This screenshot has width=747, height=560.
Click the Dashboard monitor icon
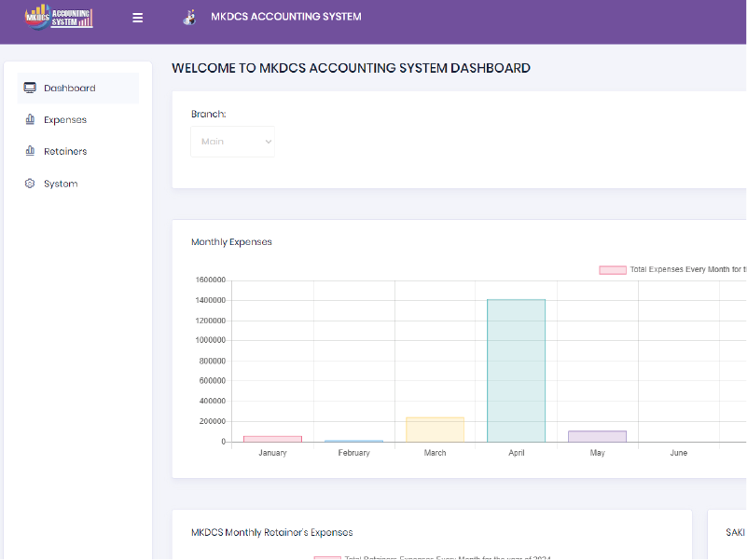click(30, 88)
